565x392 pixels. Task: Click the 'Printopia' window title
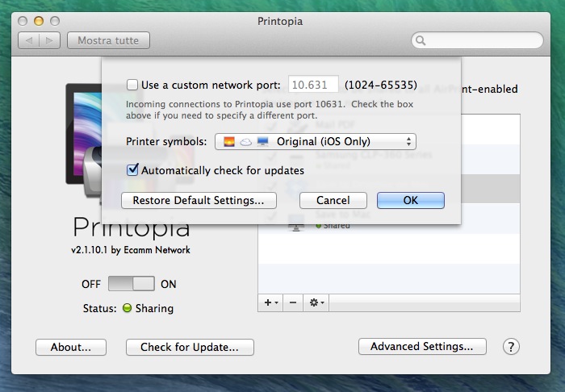pyautogui.click(x=280, y=21)
